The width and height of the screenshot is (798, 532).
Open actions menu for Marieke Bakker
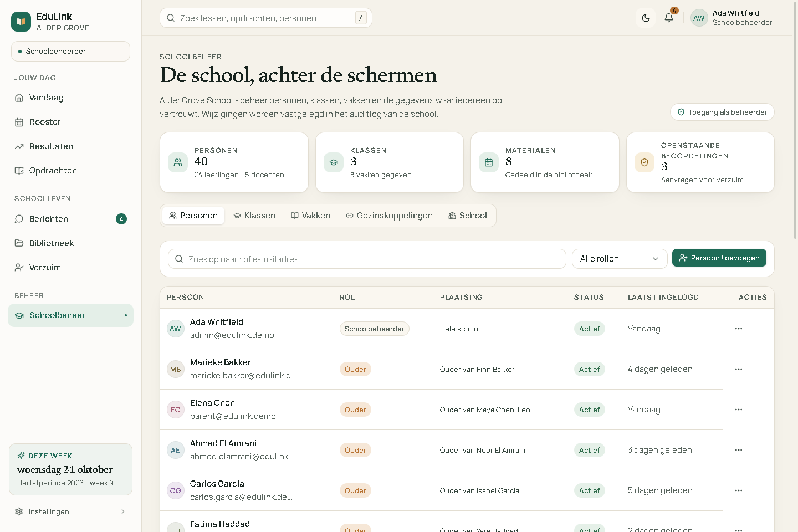pos(739,369)
